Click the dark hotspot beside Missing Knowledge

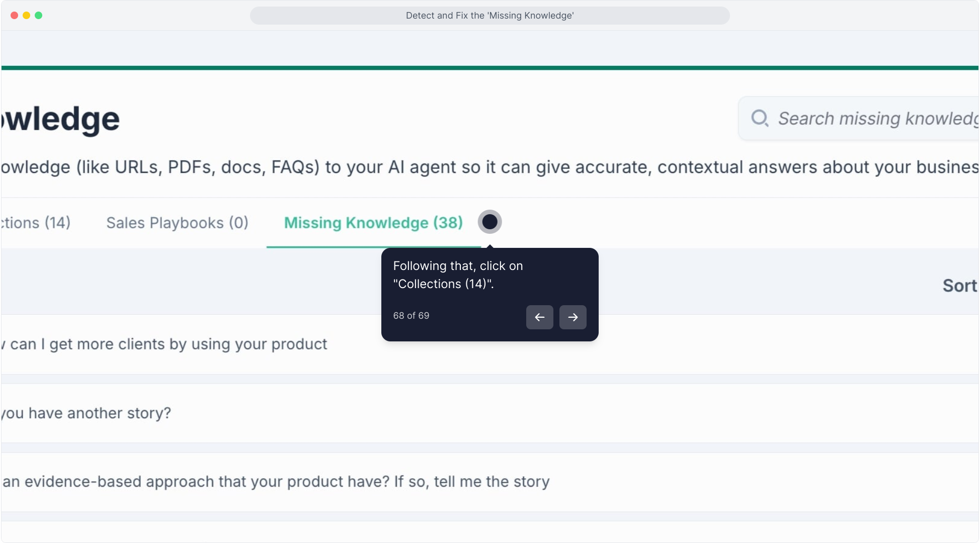489,222
